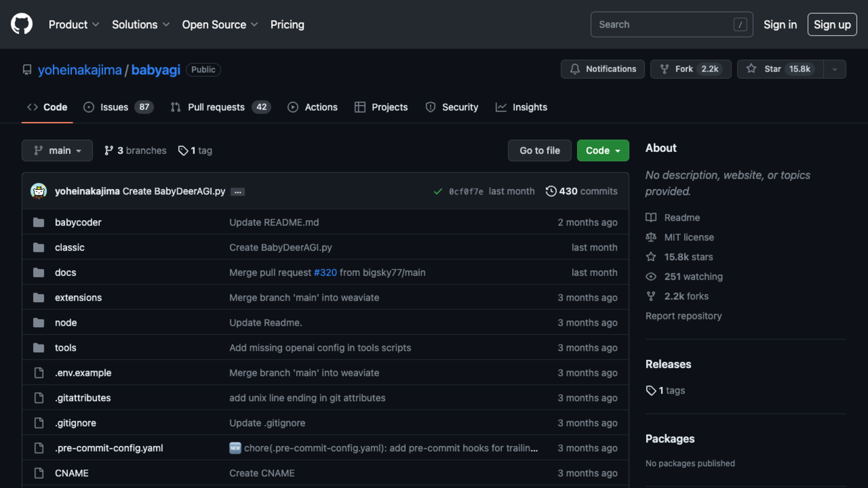
Task: Click the tag icon under Releases
Action: pyautogui.click(x=651, y=391)
